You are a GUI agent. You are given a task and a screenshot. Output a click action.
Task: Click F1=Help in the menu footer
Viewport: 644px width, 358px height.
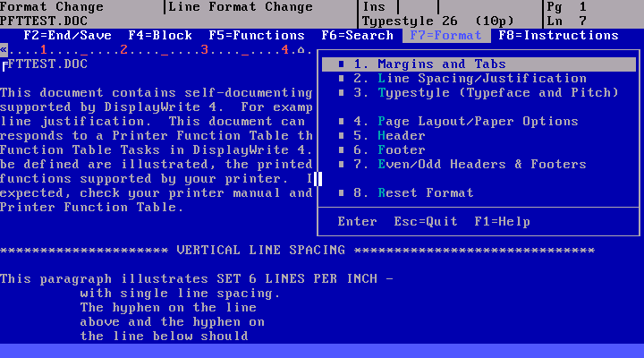(501, 222)
